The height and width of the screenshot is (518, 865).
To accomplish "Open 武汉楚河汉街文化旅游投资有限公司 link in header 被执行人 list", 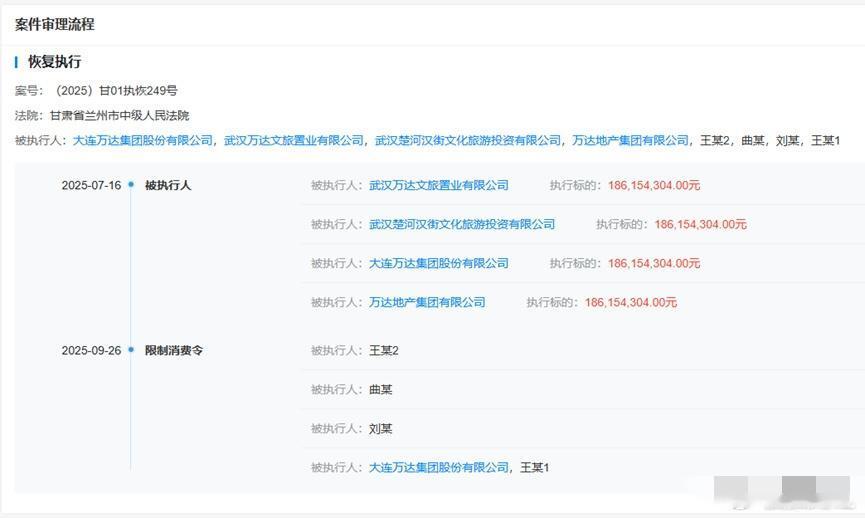I will tap(468, 141).
